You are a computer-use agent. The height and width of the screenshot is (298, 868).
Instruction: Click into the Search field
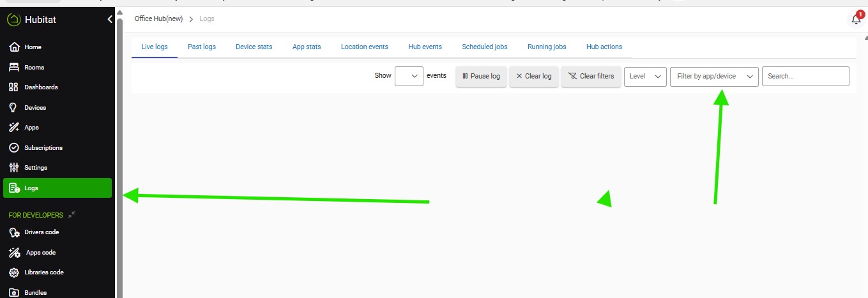click(805, 77)
